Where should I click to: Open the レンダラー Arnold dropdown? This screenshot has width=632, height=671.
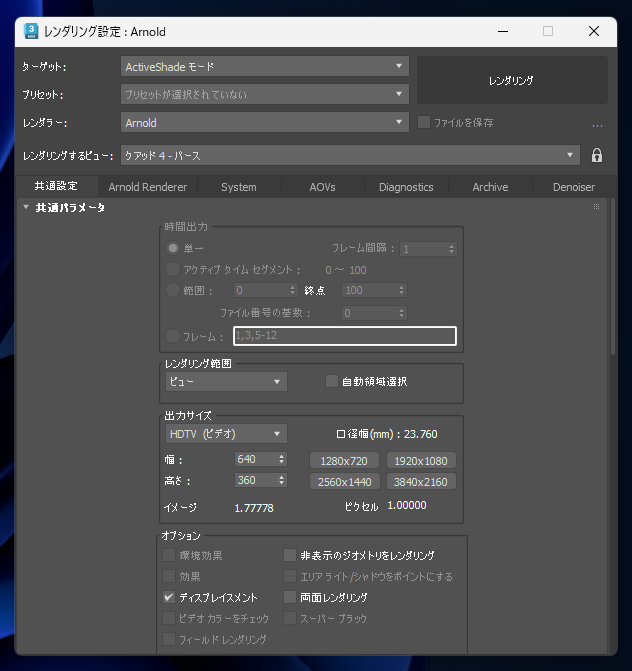(265, 122)
